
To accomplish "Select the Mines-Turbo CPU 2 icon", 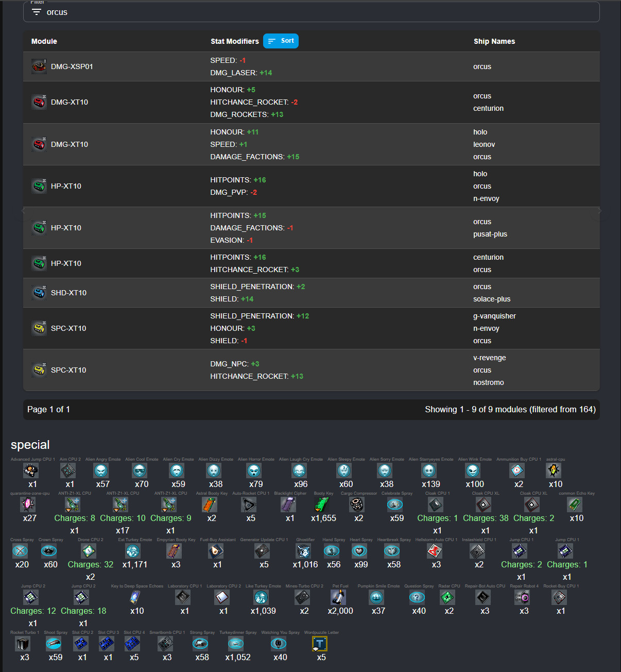I will tap(302, 597).
